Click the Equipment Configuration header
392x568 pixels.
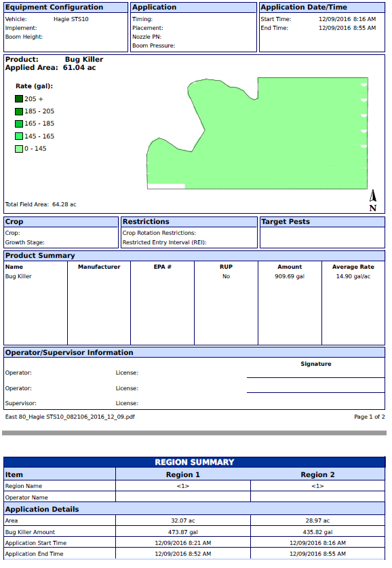click(66, 7)
